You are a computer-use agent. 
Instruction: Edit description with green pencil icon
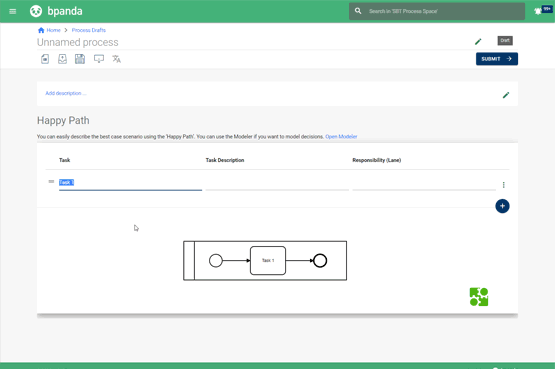pos(506,95)
